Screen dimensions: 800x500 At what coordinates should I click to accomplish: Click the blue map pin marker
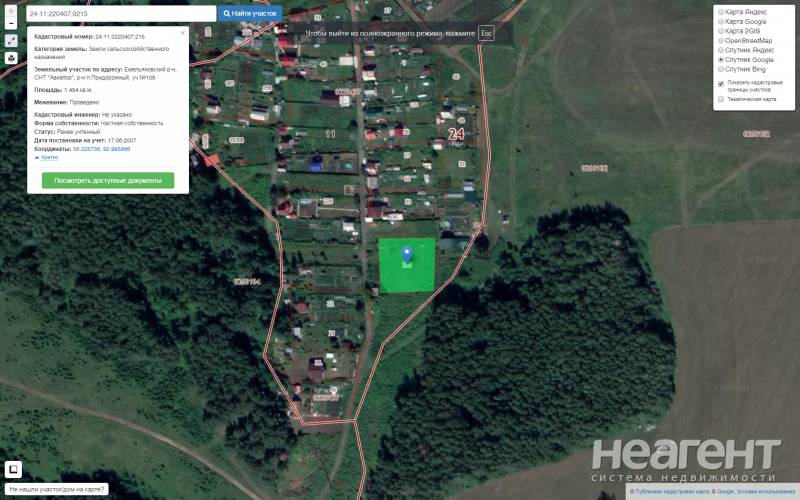coord(407,254)
